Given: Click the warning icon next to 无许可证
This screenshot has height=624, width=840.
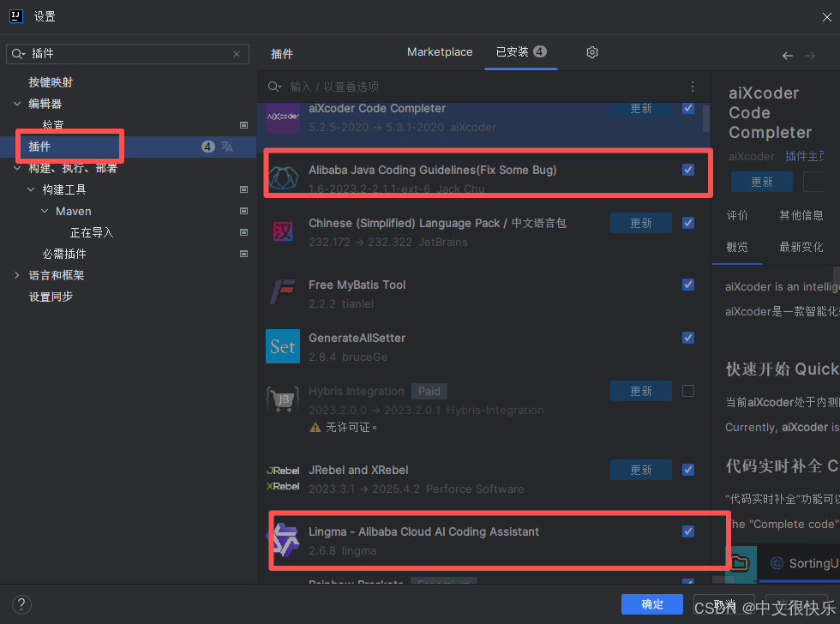Looking at the screenshot, I should (x=315, y=428).
